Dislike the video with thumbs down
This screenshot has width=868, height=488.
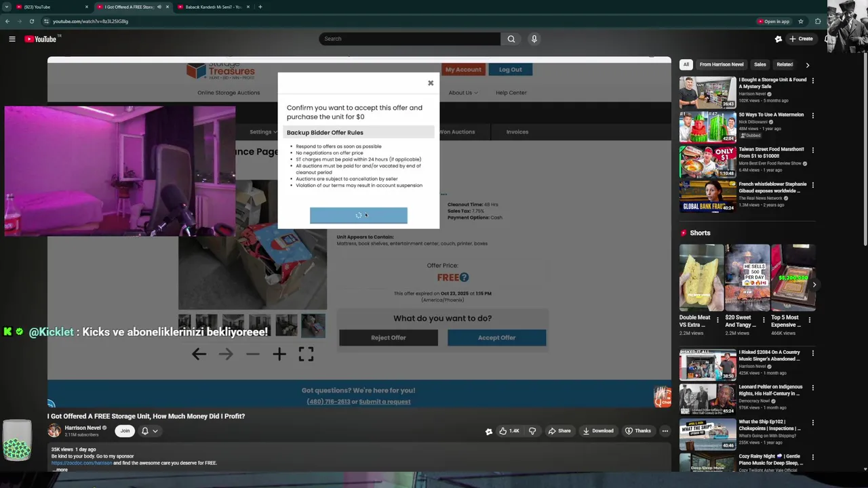[x=532, y=431]
